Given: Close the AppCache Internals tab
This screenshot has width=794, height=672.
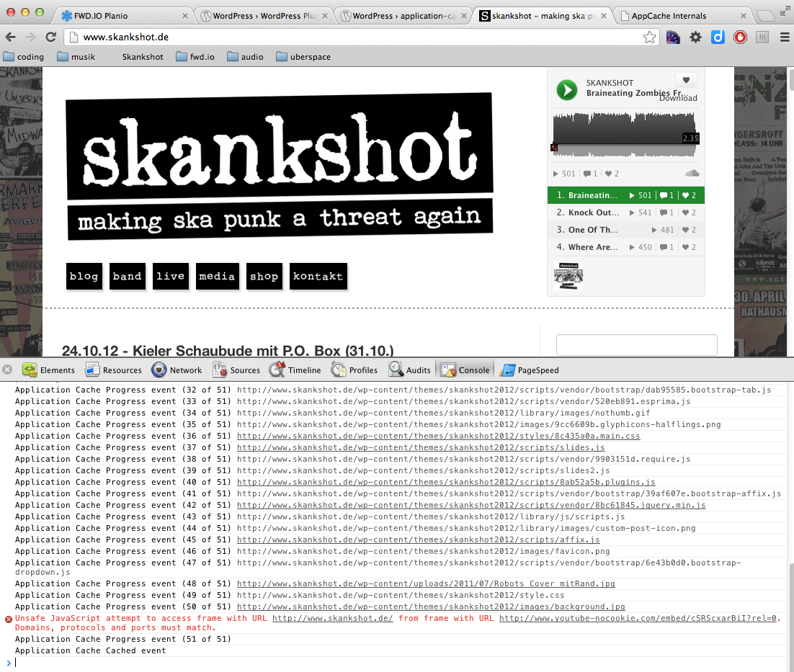Looking at the screenshot, I should (x=744, y=16).
